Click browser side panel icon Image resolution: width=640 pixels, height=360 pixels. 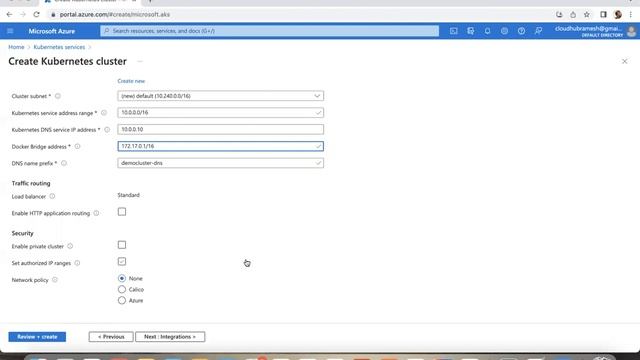coord(603,14)
